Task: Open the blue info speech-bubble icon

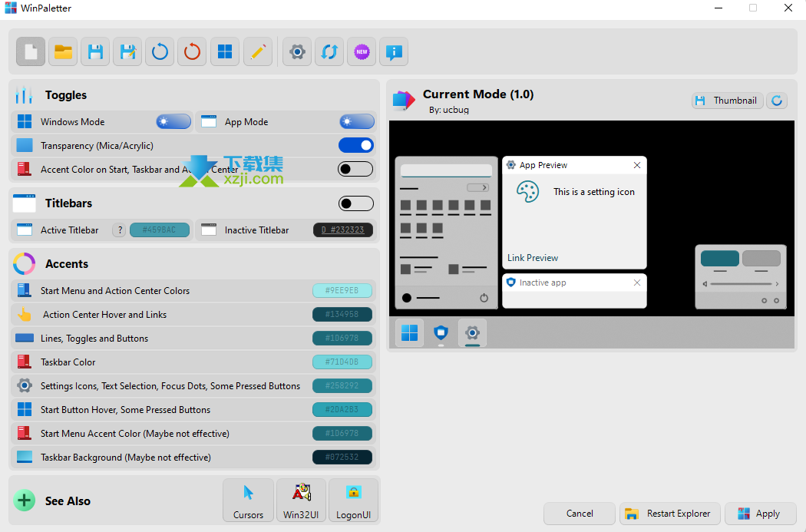Action: click(x=394, y=51)
